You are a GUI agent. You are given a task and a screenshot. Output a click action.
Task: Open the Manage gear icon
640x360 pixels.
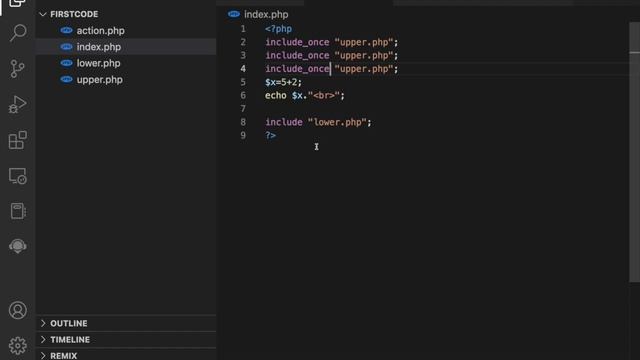coord(18,346)
